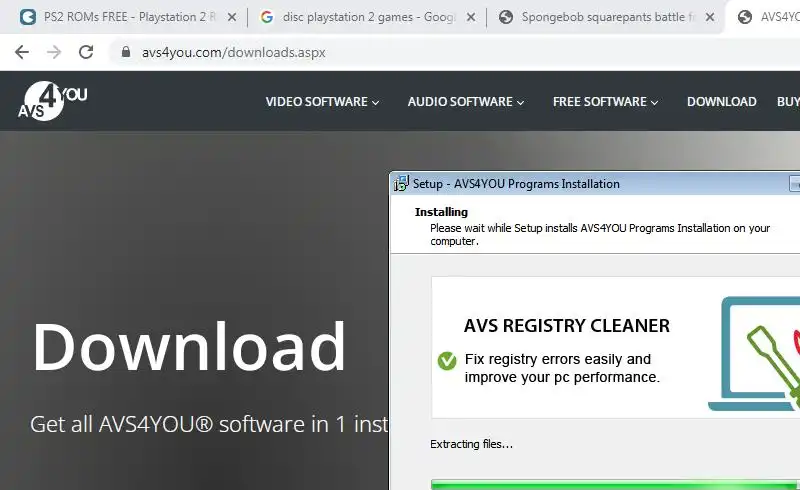Reload the page with refresh icon

(86, 52)
